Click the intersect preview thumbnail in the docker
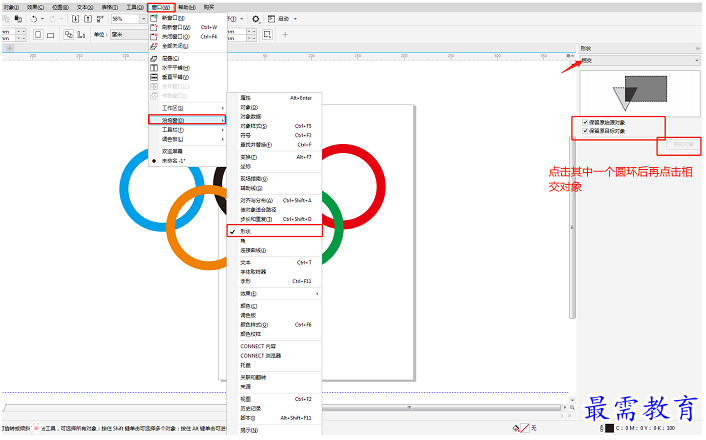Screen dimensions: 706x440 click(x=640, y=93)
